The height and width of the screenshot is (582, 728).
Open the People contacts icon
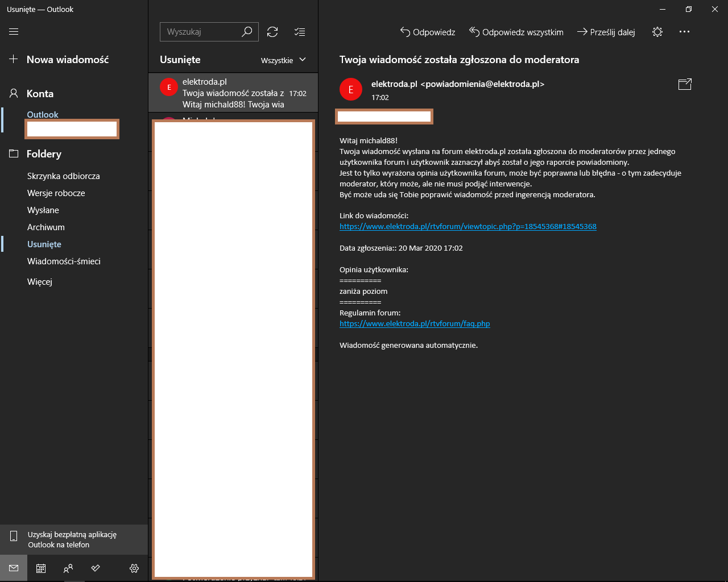(x=68, y=568)
